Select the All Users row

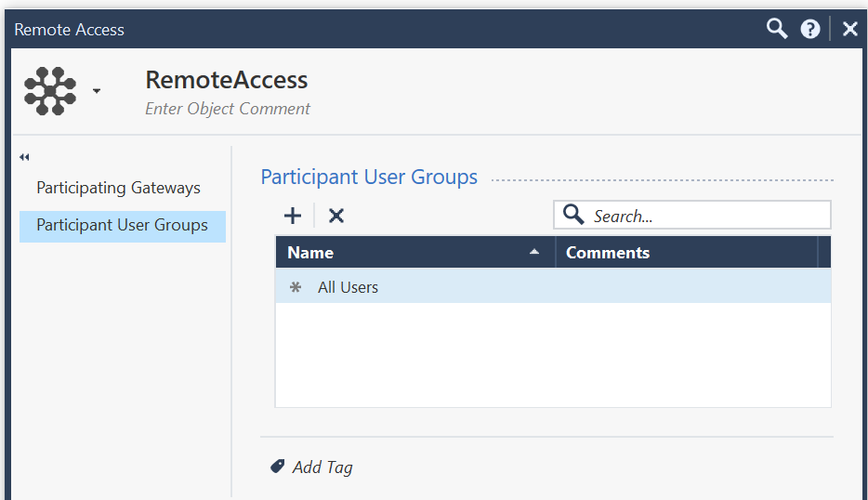point(552,287)
